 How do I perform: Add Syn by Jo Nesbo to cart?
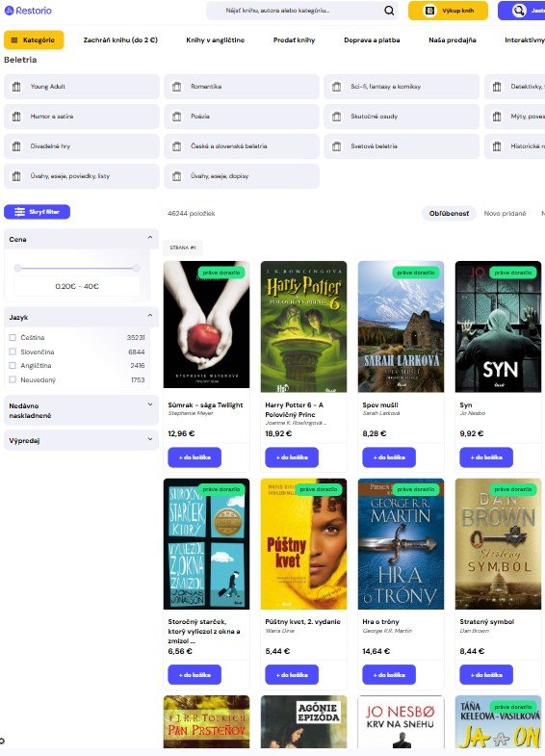coord(486,457)
